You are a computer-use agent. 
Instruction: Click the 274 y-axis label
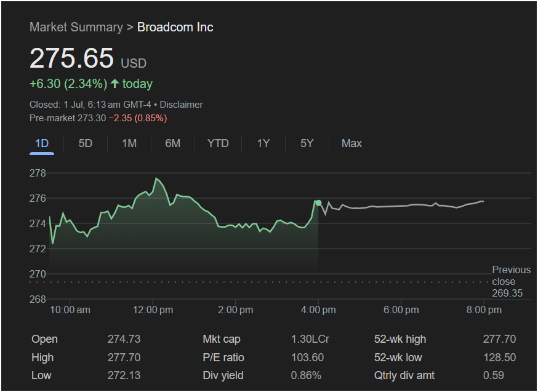click(38, 223)
